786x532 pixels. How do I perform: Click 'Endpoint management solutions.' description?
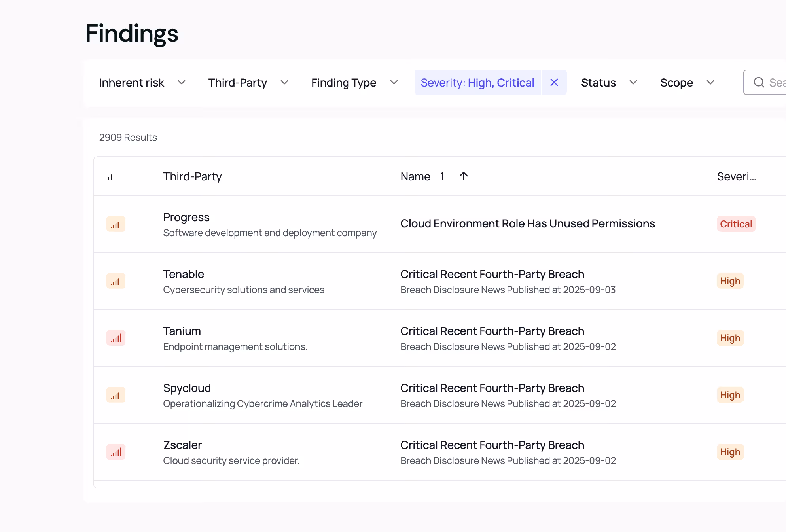click(235, 346)
